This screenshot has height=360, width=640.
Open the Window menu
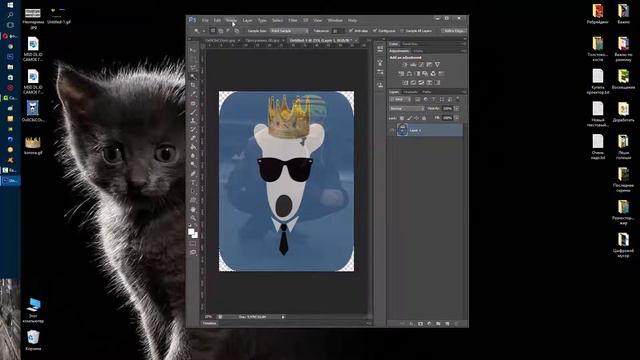click(x=335, y=20)
